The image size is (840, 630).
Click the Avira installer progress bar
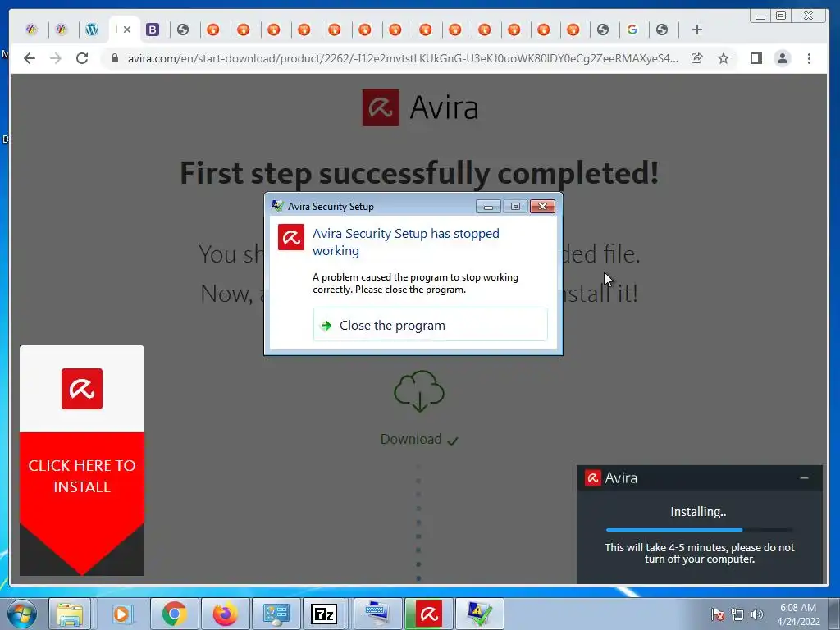pos(699,530)
